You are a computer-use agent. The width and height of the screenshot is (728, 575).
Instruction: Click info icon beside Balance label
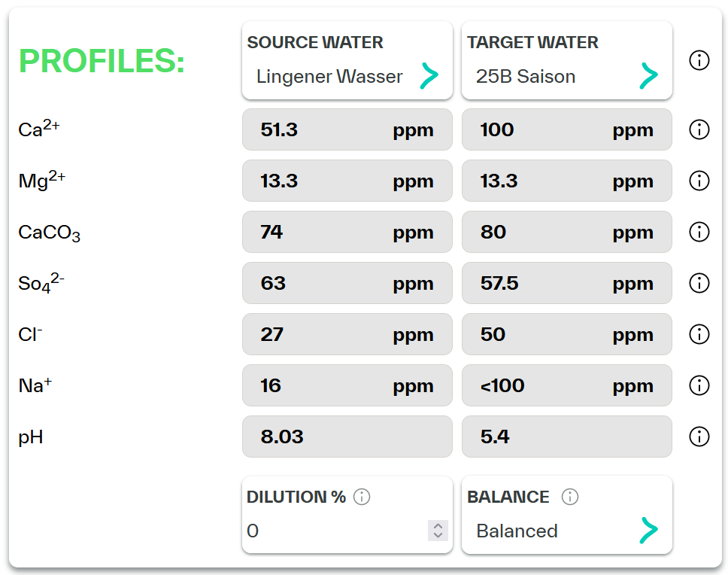pyautogui.click(x=570, y=497)
